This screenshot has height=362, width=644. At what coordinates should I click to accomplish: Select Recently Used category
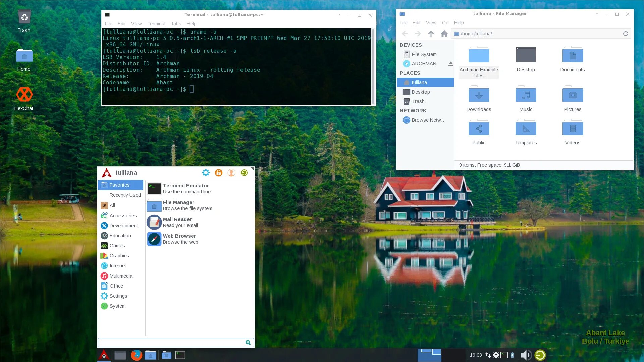(121, 195)
